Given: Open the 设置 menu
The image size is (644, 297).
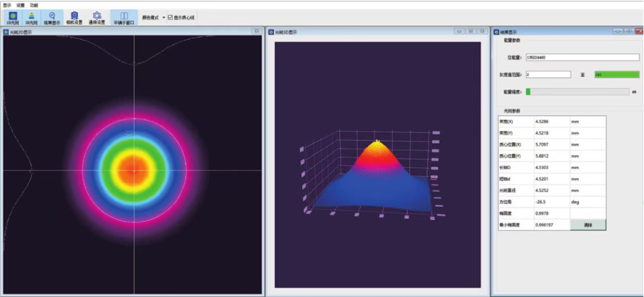Looking at the screenshot, I should (x=21, y=4).
